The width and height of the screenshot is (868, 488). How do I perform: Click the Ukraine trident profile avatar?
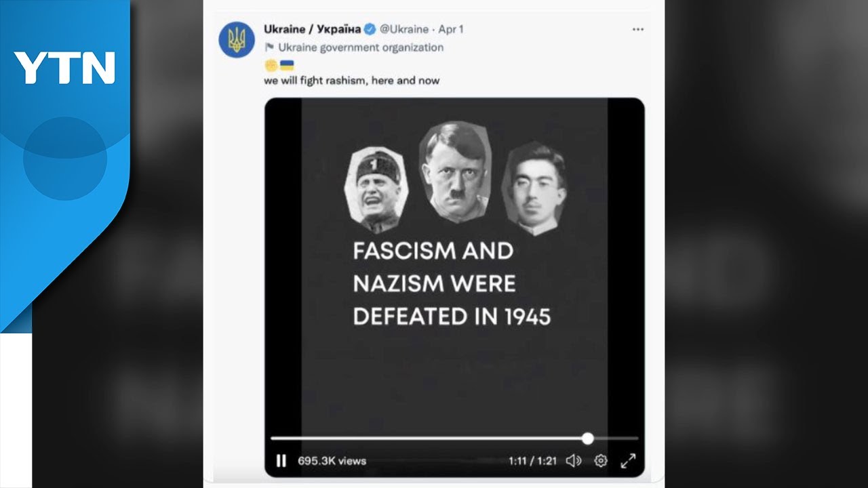[x=237, y=39]
